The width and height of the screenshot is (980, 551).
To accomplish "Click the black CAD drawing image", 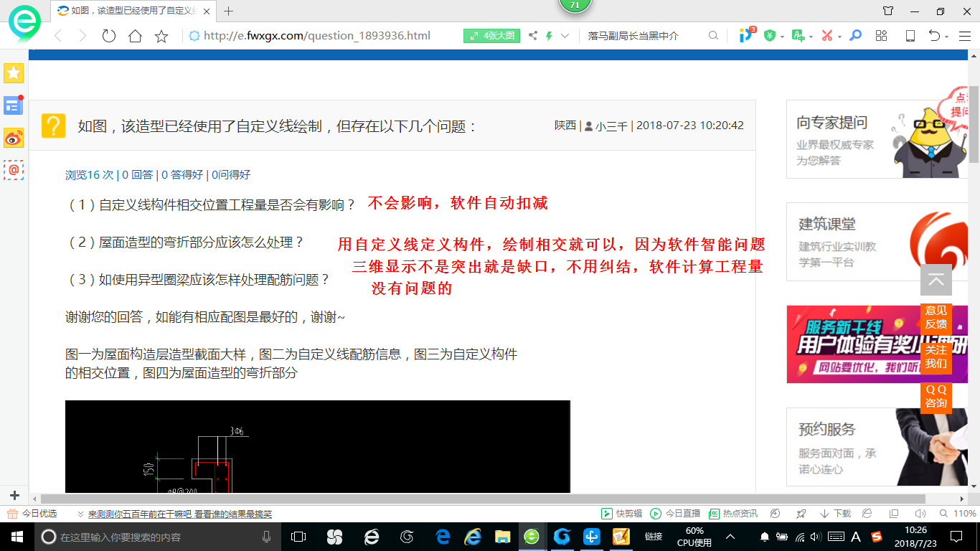I will [317, 446].
